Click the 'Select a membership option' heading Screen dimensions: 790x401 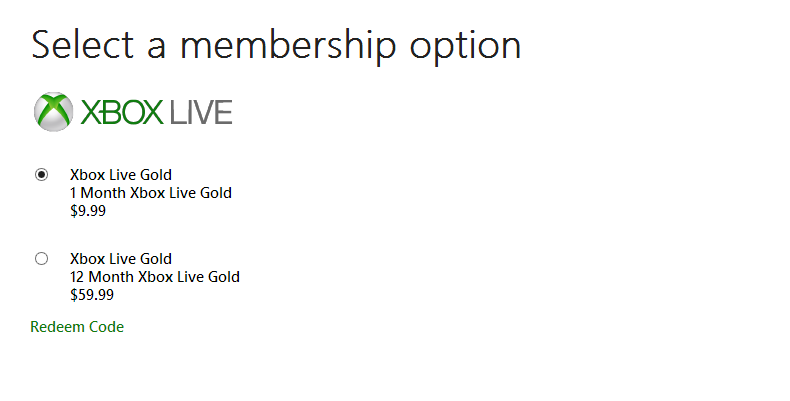pyautogui.click(x=276, y=45)
